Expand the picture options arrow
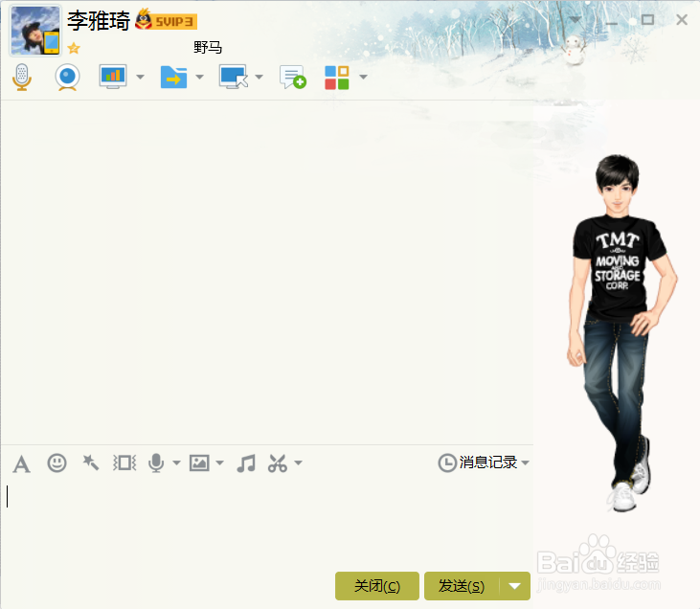 [x=219, y=463]
